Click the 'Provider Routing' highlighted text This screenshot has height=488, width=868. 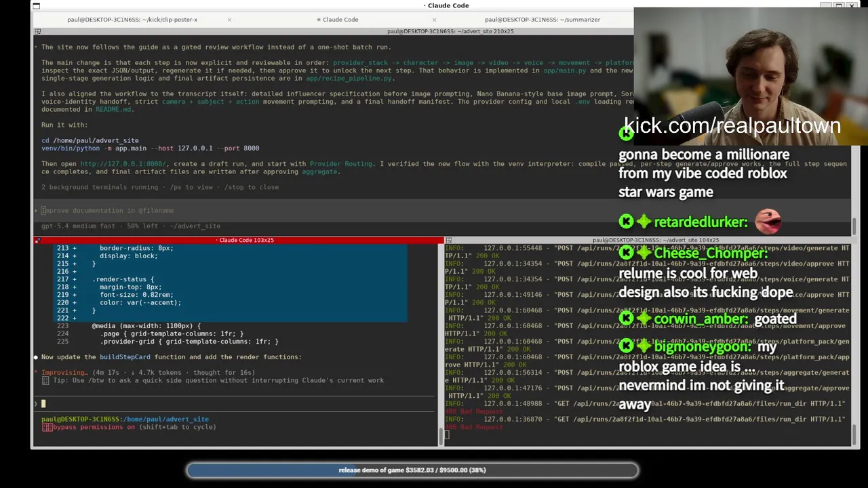point(340,164)
